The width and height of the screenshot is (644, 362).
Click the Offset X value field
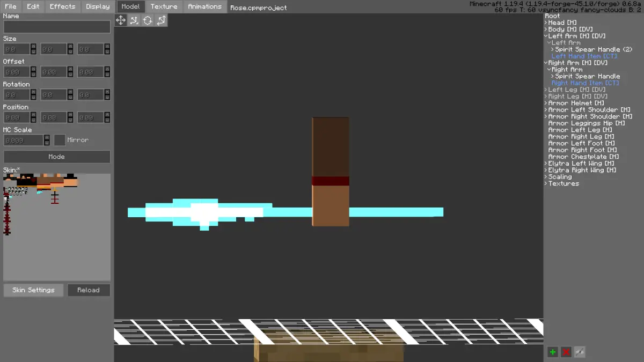(x=17, y=72)
